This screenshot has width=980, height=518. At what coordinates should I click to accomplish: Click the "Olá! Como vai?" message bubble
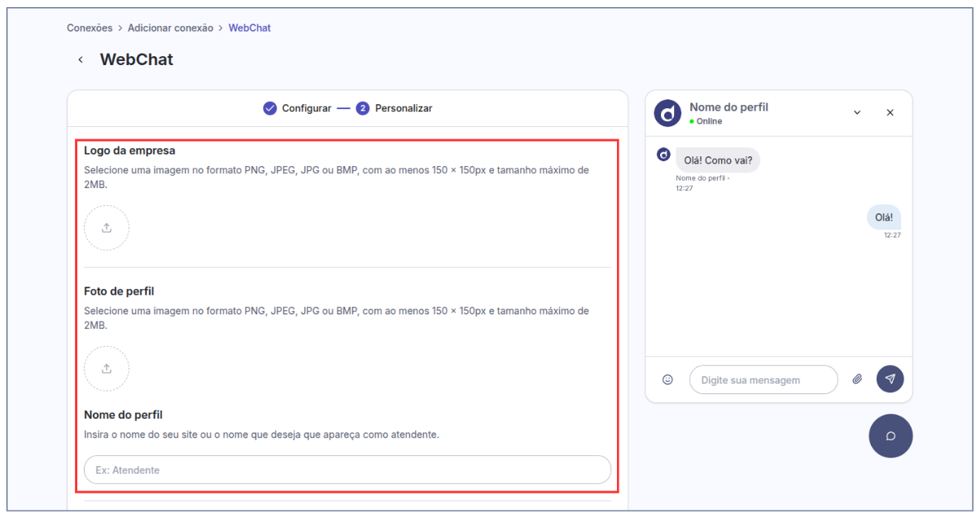[718, 160]
